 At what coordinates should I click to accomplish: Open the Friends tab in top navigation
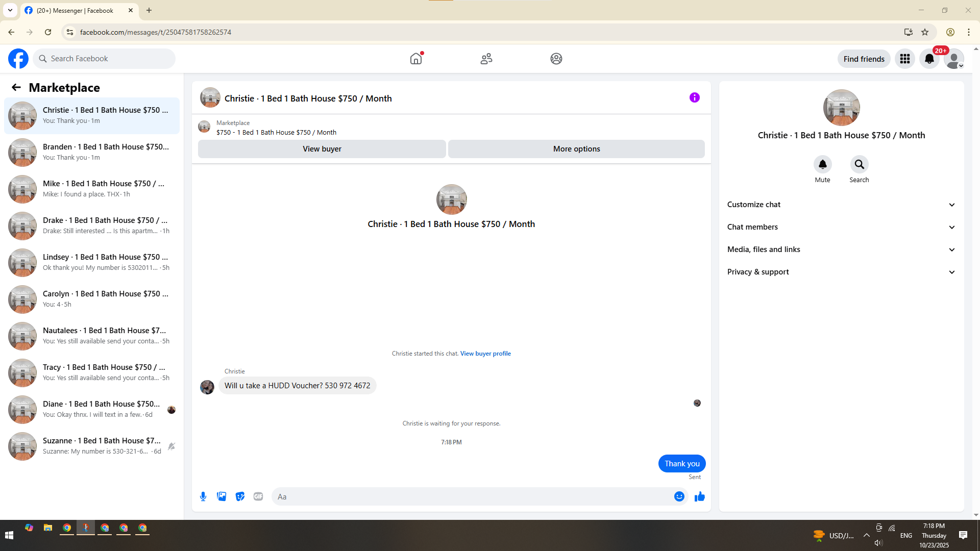tap(486, 59)
